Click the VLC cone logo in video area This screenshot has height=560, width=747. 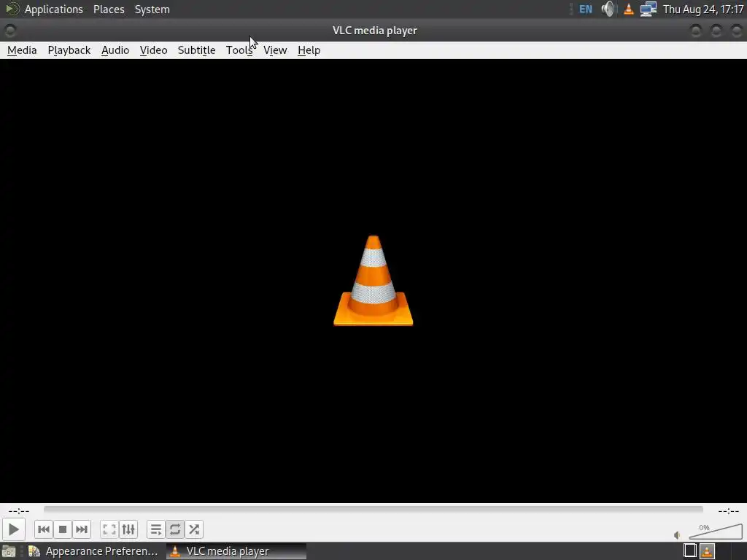tap(373, 281)
